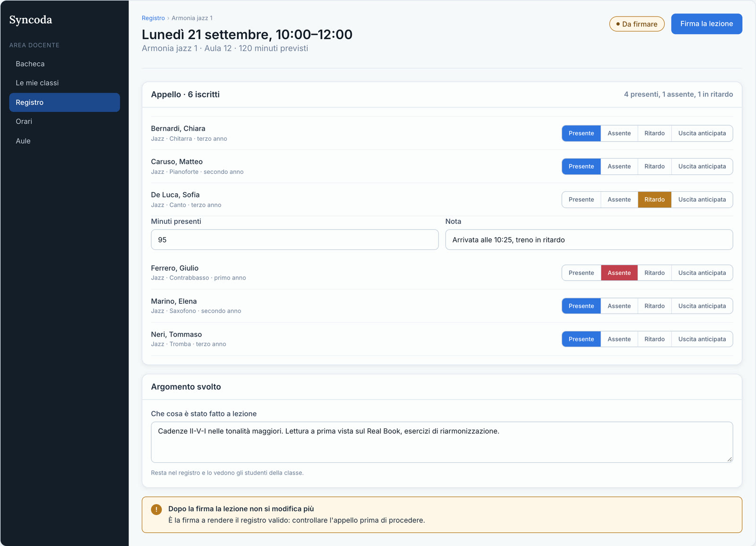756x546 pixels.
Task: Set Bernardi, Chiara to Uscita anticipata
Action: coord(702,133)
